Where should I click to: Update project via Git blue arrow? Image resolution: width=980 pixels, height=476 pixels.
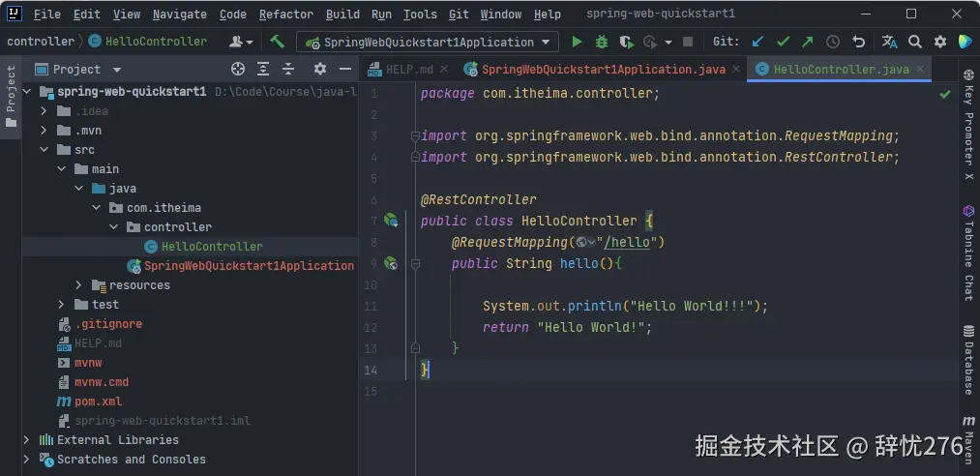point(757,42)
